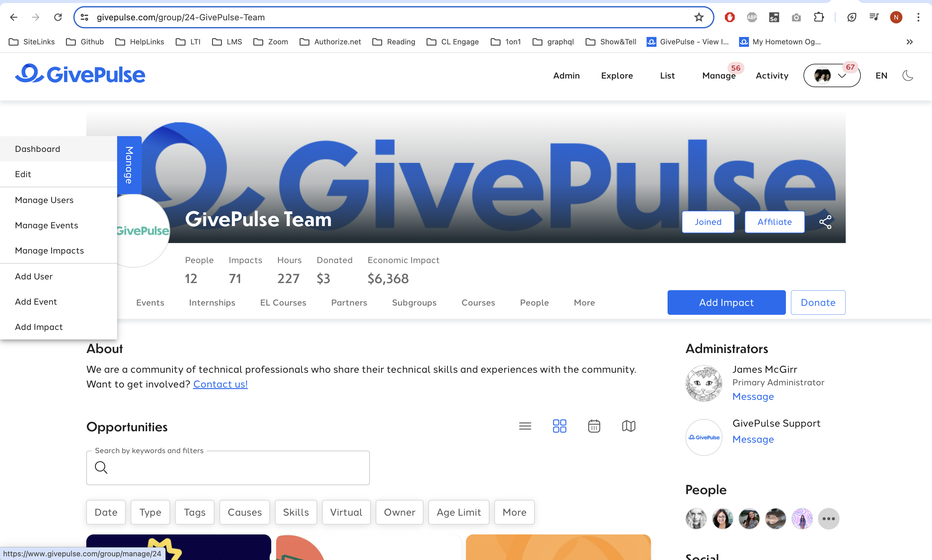The width and height of the screenshot is (932, 560).
Task: Switch opportunities to list view
Action: point(525,426)
